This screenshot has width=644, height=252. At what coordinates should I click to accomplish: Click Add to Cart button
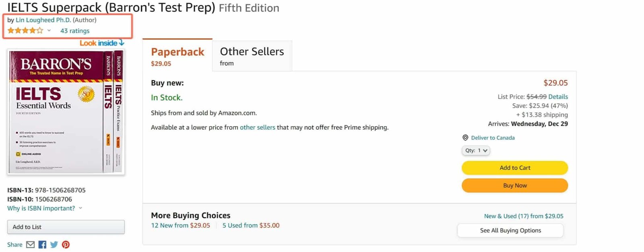tap(514, 168)
